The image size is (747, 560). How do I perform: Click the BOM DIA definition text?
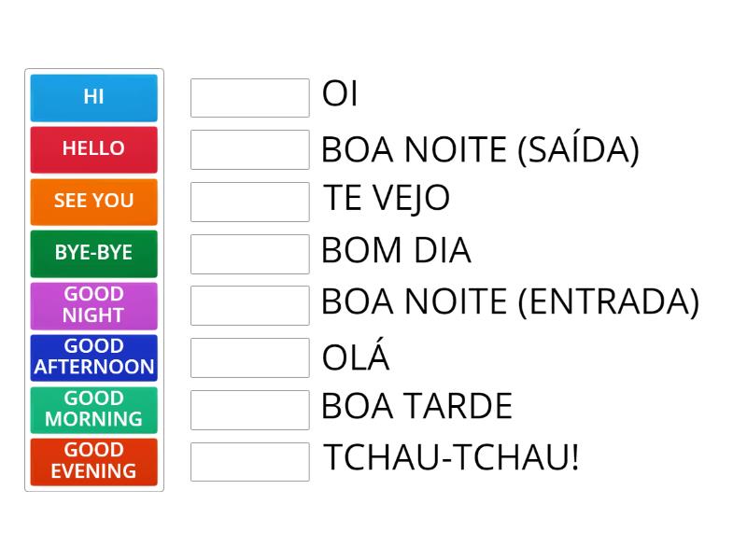tap(396, 251)
